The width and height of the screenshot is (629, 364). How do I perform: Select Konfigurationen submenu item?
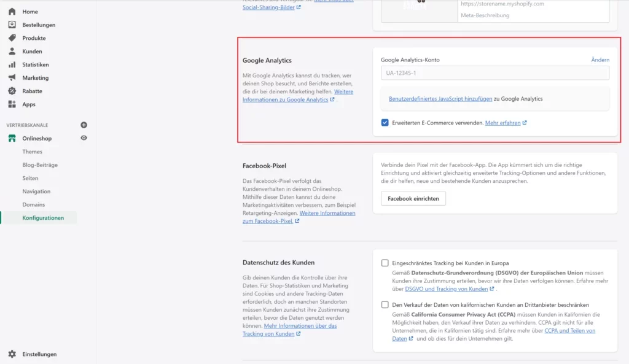tap(44, 218)
